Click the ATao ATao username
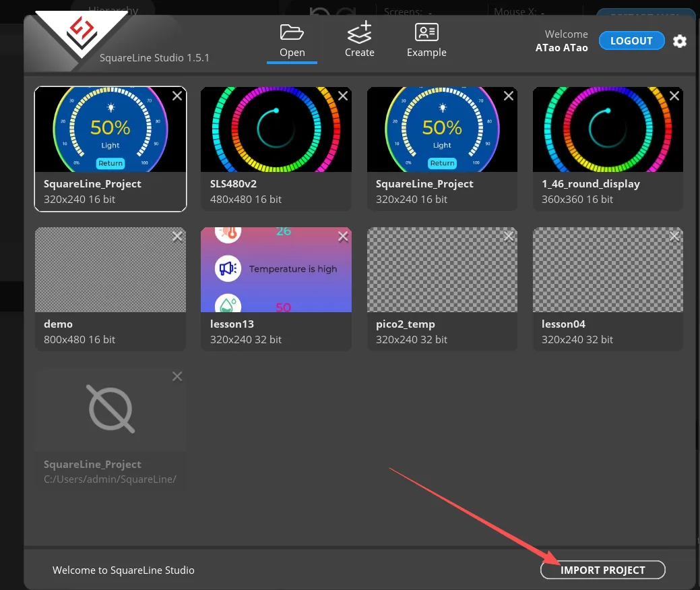700x590 pixels. tap(561, 48)
